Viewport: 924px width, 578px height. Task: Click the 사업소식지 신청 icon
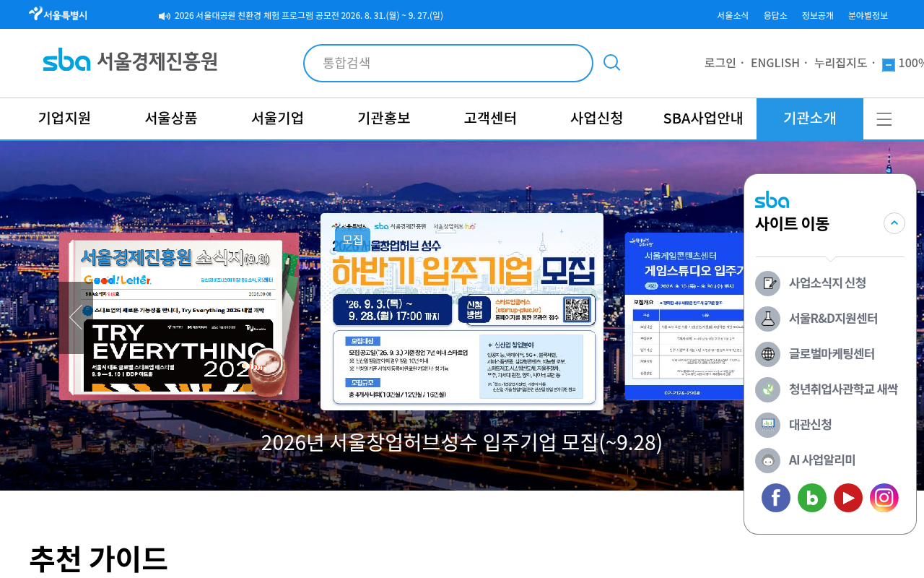768,283
